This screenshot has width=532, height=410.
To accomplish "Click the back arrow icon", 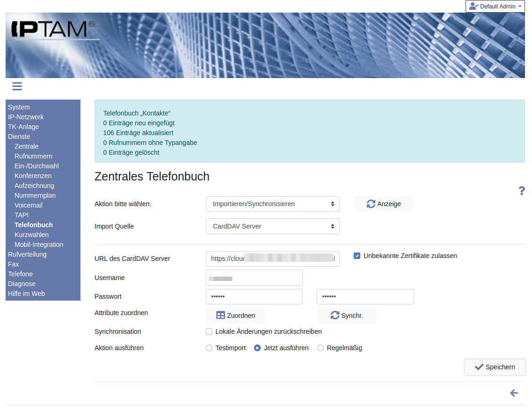I will (x=514, y=393).
